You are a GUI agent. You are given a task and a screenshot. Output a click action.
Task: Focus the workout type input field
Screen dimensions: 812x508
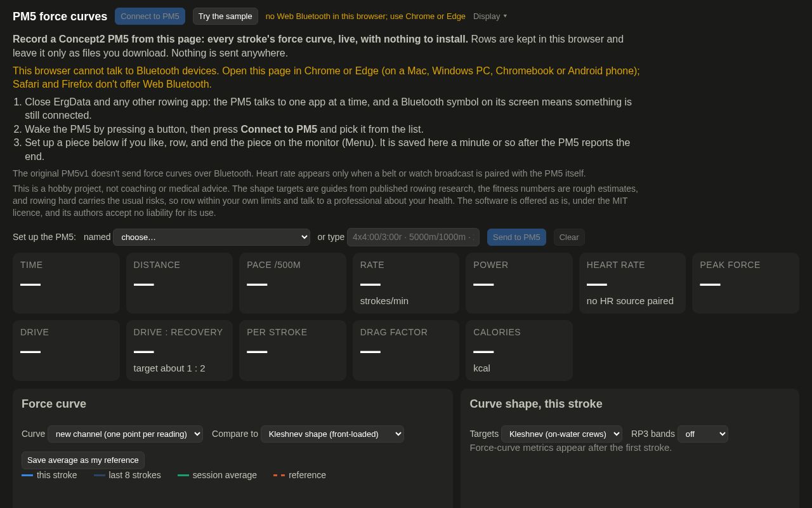(413, 237)
